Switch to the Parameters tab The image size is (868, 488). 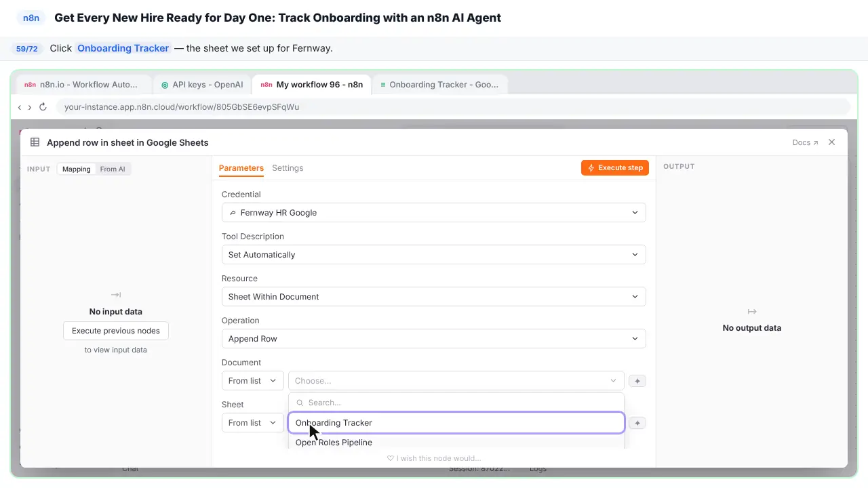point(241,168)
